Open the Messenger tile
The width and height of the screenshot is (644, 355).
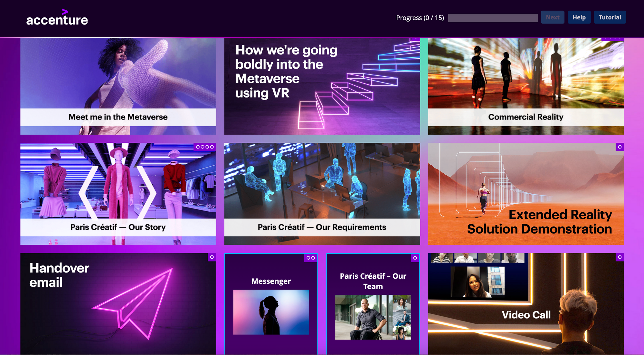pyautogui.click(x=271, y=304)
